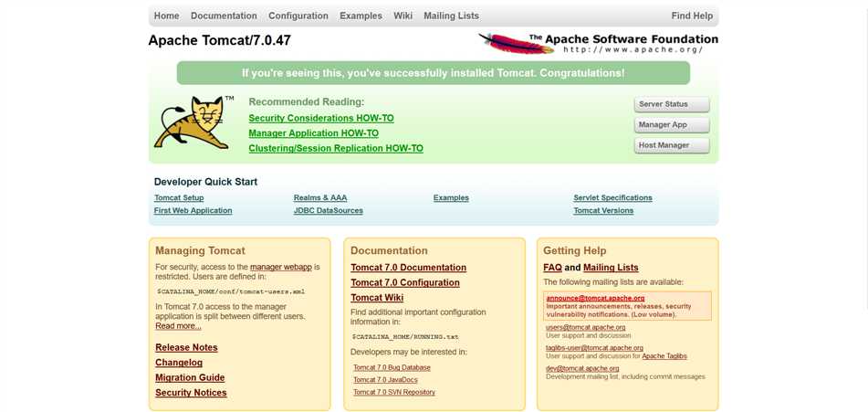The height and width of the screenshot is (412, 868).
Task: Open Examples in the top navigation bar
Action: click(x=361, y=16)
